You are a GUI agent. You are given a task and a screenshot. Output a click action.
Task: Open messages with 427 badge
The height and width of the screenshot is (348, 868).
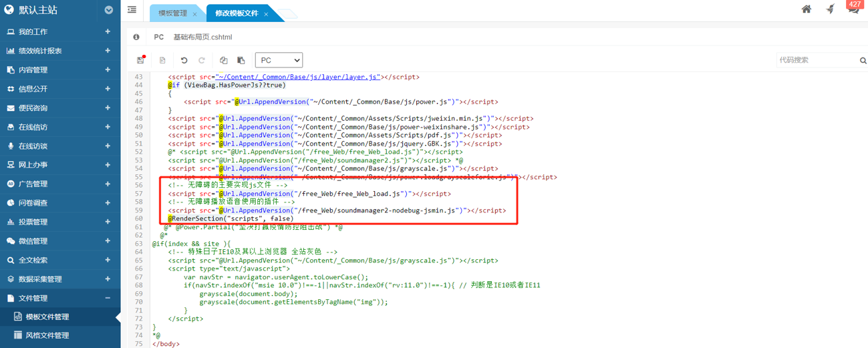853,9
